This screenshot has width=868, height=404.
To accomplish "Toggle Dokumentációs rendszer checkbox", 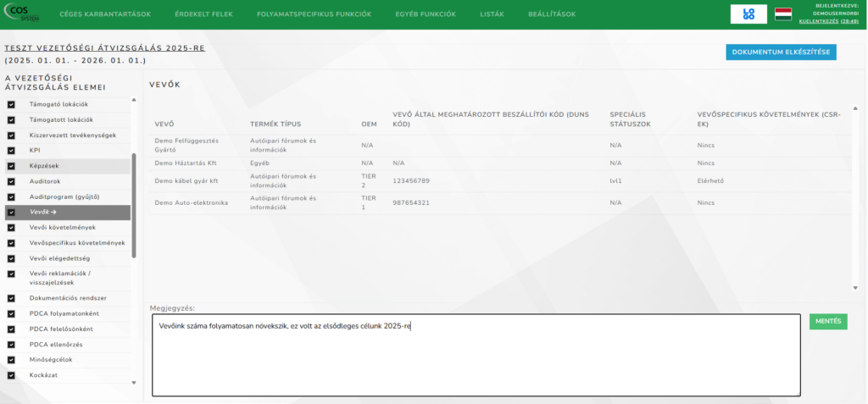I will [x=11, y=298].
